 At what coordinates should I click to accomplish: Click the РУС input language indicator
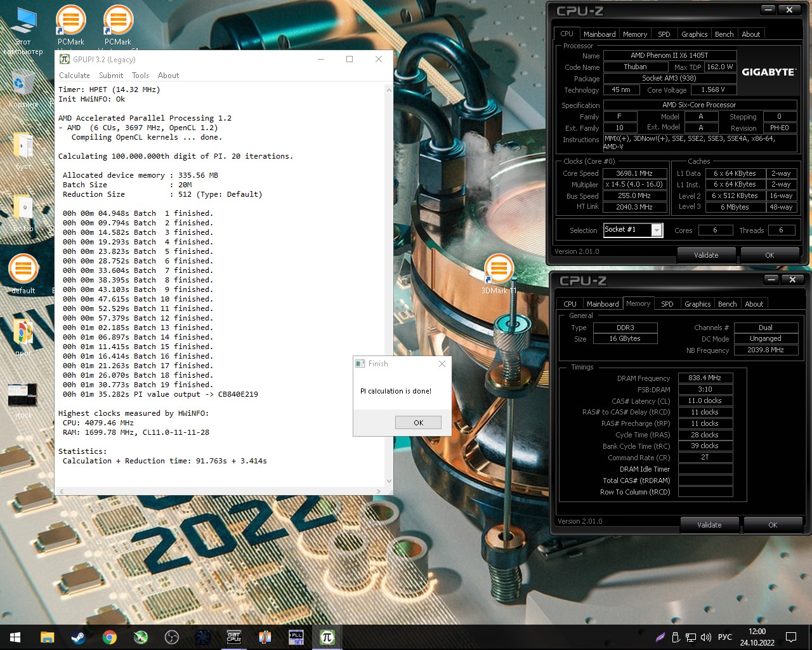(x=724, y=637)
